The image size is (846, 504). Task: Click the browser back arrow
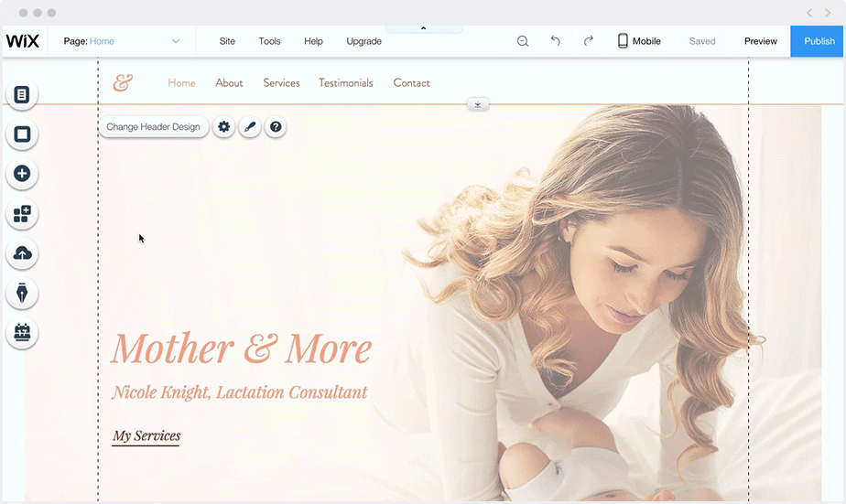(809, 13)
